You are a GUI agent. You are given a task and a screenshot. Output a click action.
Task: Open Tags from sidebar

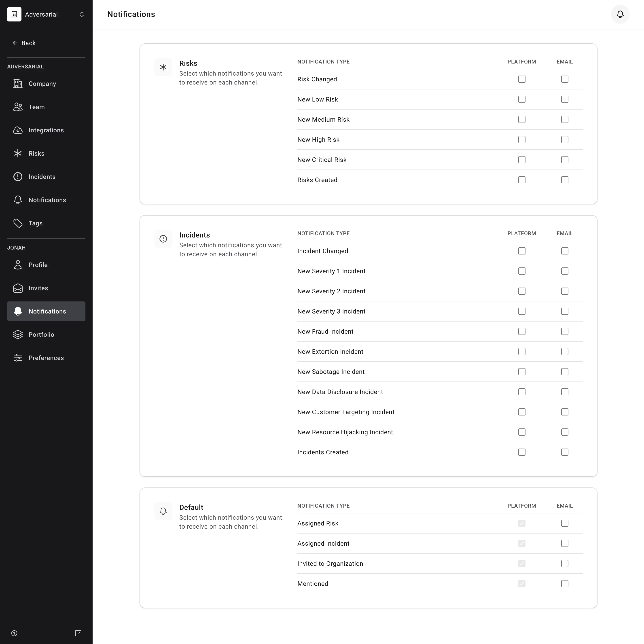tap(46, 223)
